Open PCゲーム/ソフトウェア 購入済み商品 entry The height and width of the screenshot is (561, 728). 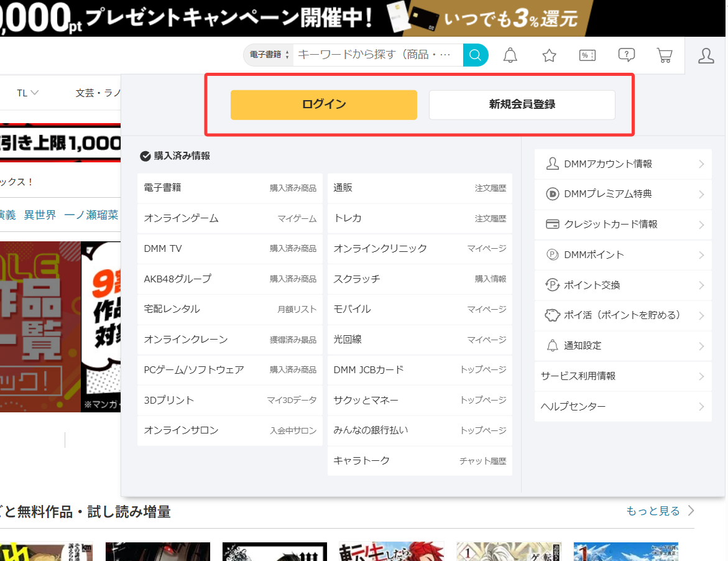click(230, 369)
